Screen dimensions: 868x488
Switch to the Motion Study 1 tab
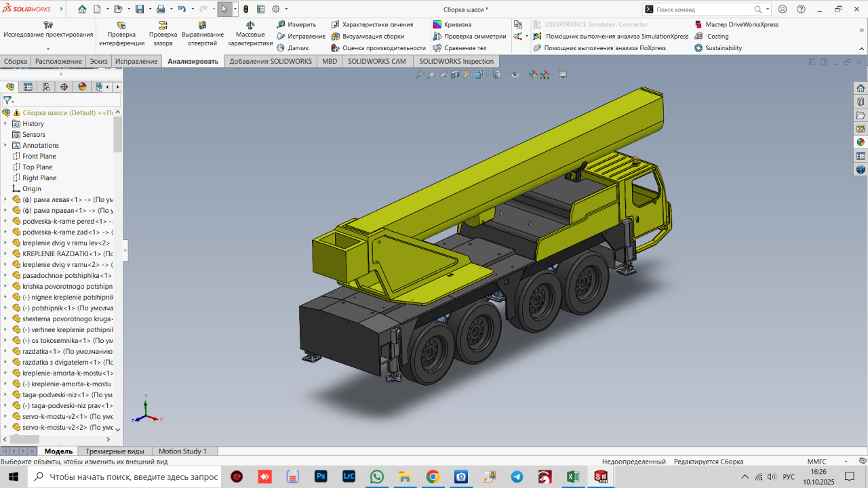pyautogui.click(x=182, y=451)
